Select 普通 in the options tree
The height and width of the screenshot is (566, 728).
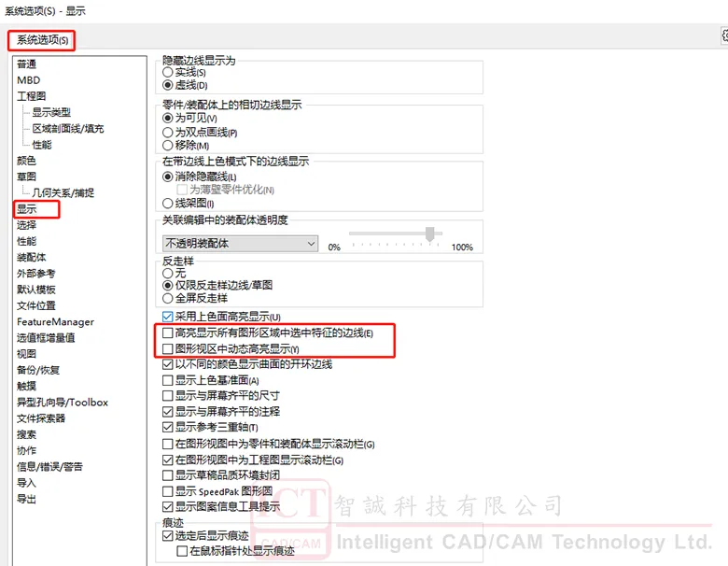tap(26, 64)
